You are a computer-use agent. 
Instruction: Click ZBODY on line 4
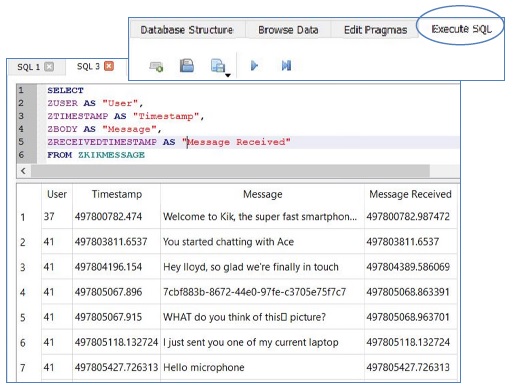(x=62, y=129)
